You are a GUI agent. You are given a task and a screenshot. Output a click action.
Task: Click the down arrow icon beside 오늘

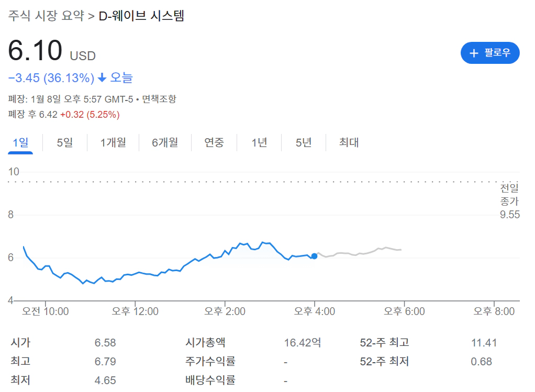[x=102, y=78]
